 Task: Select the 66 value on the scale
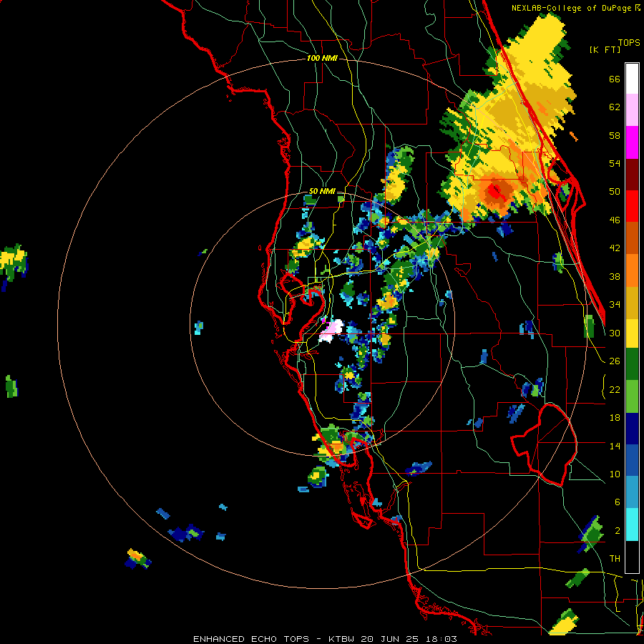click(615, 79)
